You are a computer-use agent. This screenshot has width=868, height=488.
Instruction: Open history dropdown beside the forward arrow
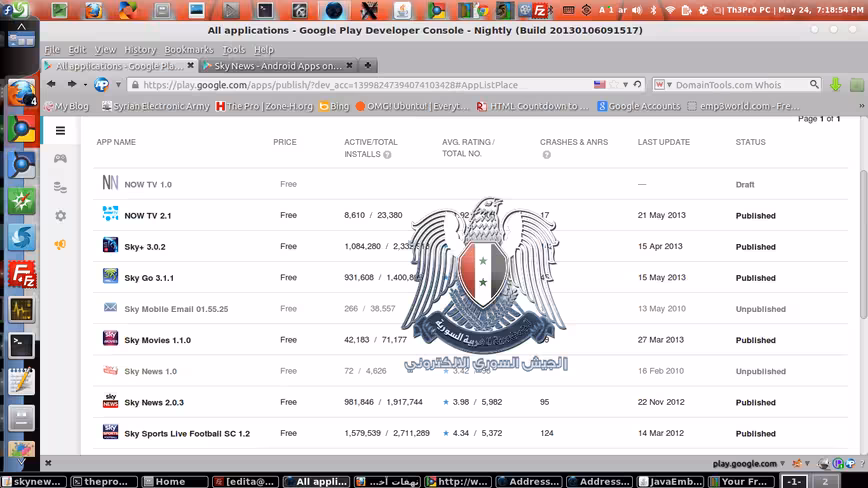(85, 85)
